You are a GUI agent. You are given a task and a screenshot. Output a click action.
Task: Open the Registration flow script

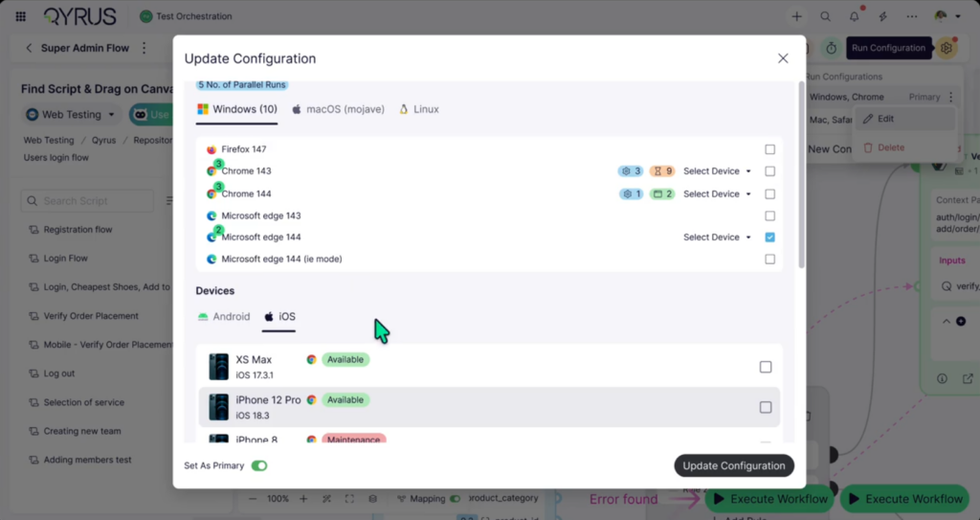[78, 230]
